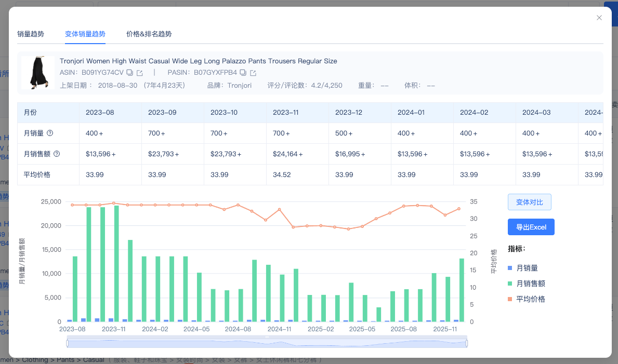Open 价格&排名趋势 tab
Image resolution: width=618 pixels, height=364 pixels.
click(149, 34)
